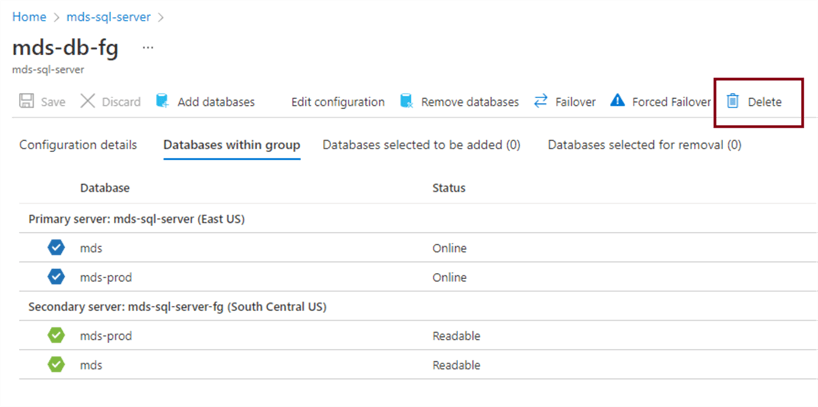Click the Delete trash can icon
Viewport: 818px width, 407px height.
[x=733, y=101]
